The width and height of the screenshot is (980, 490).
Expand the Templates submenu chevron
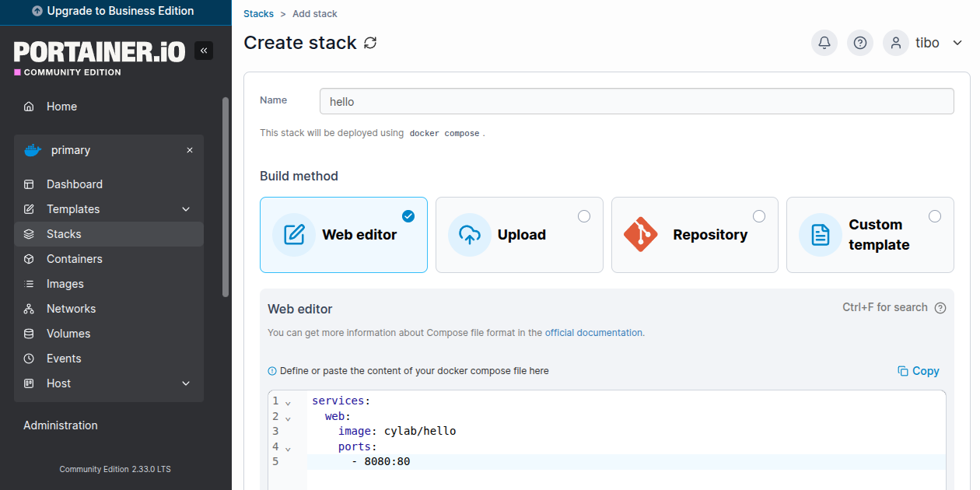coord(186,209)
